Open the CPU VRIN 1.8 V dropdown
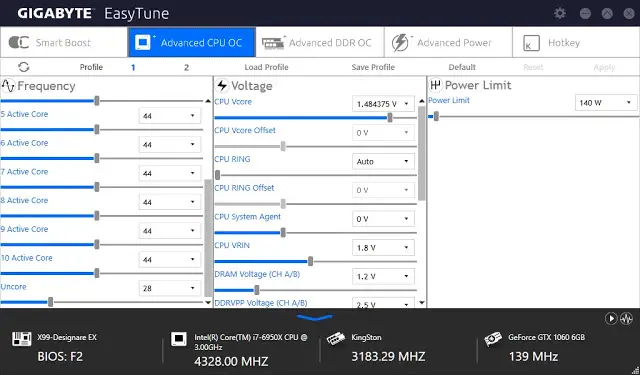This screenshot has width=640, height=375. tap(383, 247)
